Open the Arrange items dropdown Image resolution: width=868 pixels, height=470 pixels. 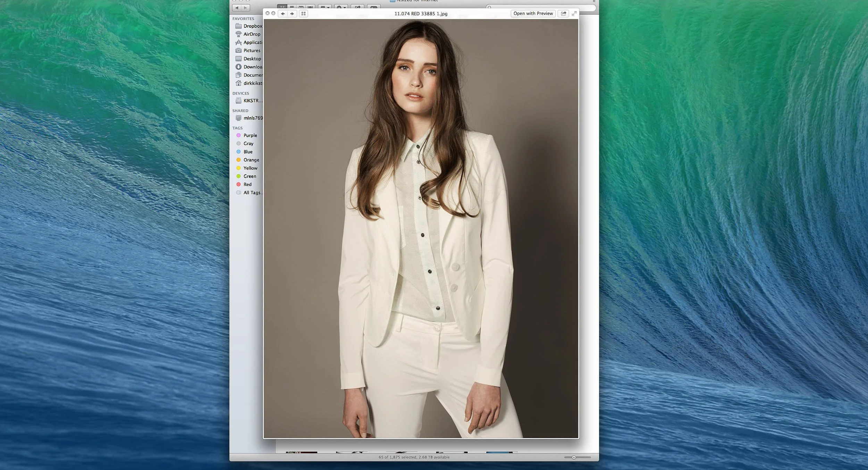(325, 7)
